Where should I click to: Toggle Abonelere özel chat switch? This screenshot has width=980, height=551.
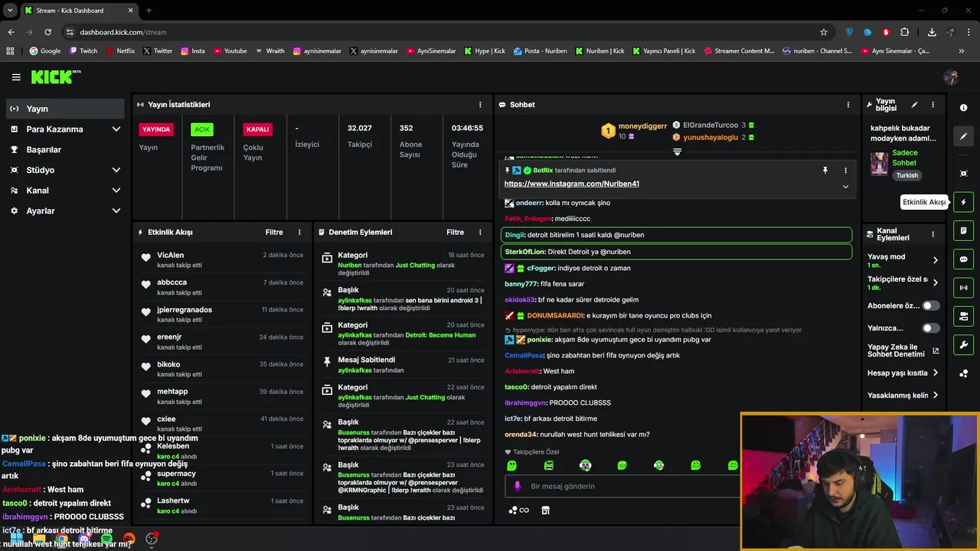pyautogui.click(x=930, y=305)
